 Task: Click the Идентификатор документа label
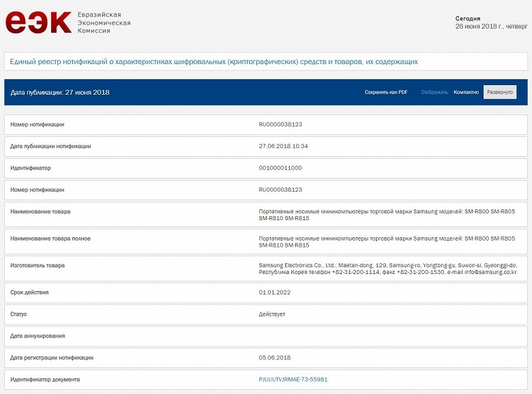45,380
